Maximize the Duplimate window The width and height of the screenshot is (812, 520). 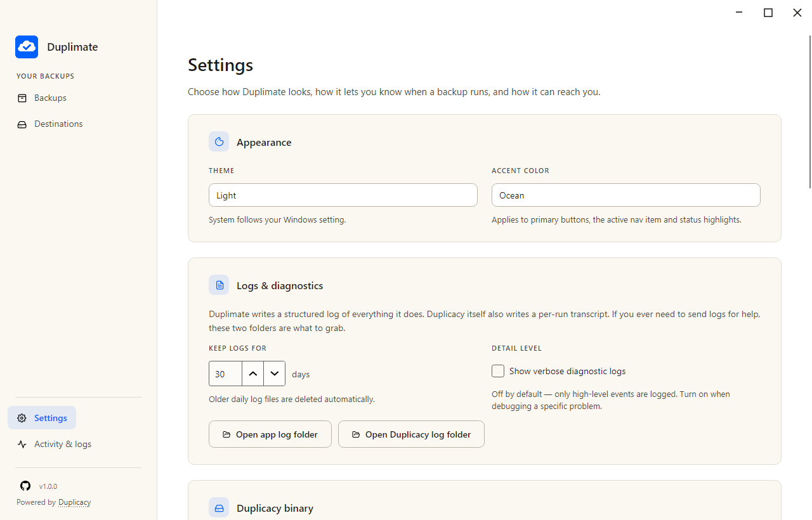[x=768, y=13]
